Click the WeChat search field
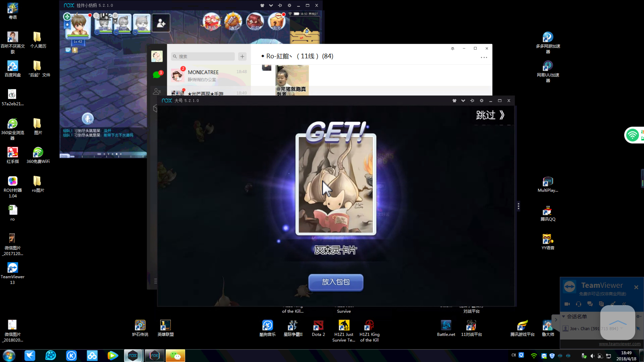This screenshot has height=362, width=644. (203, 57)
